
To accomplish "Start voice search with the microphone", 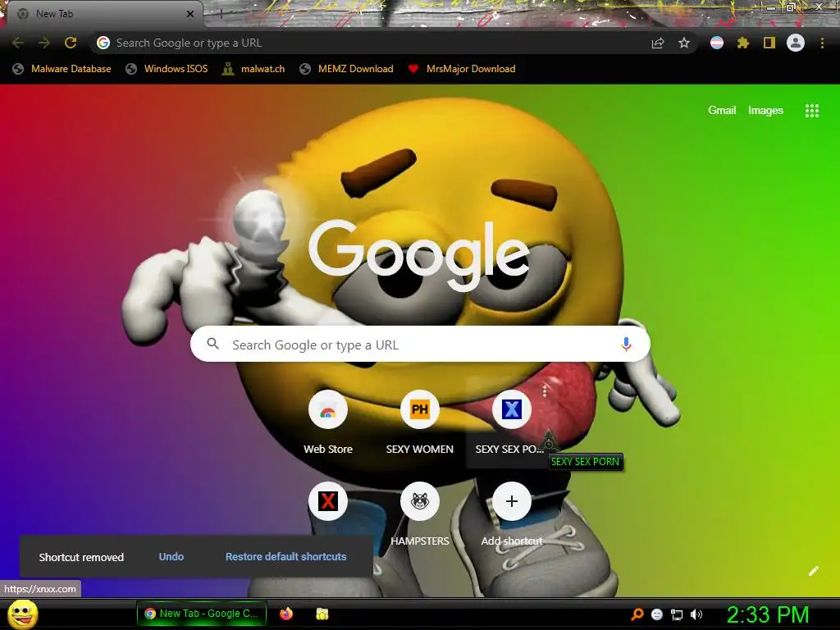I will [626, 344].
